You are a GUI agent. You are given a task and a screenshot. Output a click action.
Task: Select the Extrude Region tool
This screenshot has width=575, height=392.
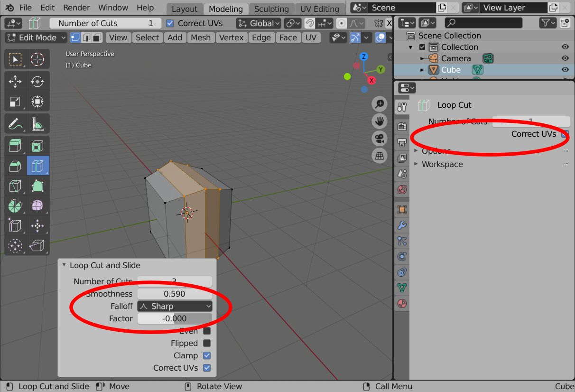click(x=15, y=146)
